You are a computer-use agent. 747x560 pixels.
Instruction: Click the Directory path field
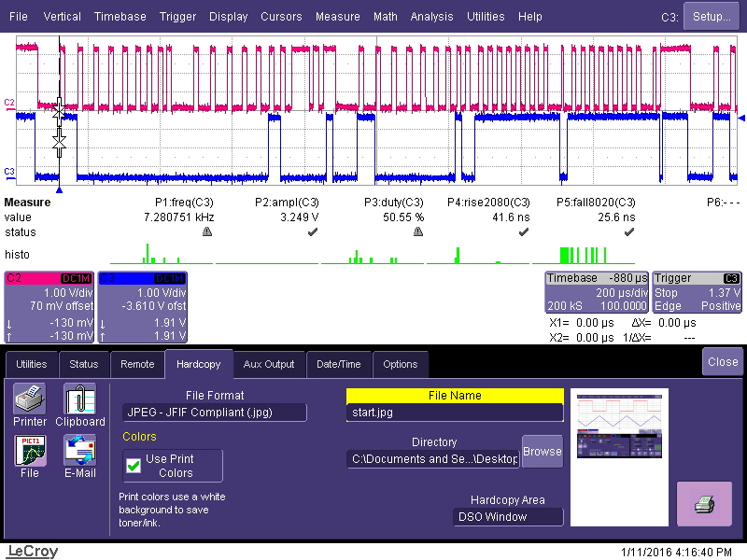point(433,459)
